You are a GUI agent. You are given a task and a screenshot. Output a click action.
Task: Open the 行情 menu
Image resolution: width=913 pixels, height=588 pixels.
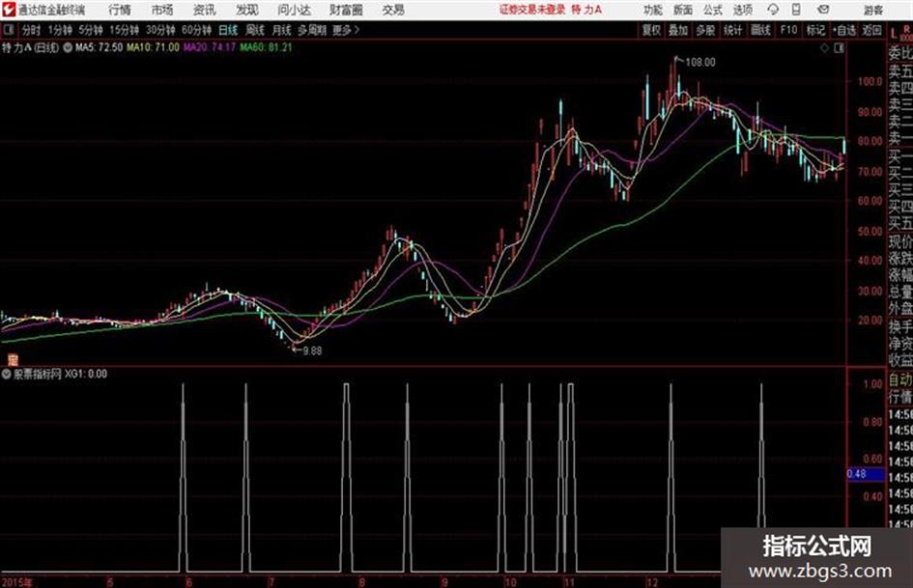120,10
